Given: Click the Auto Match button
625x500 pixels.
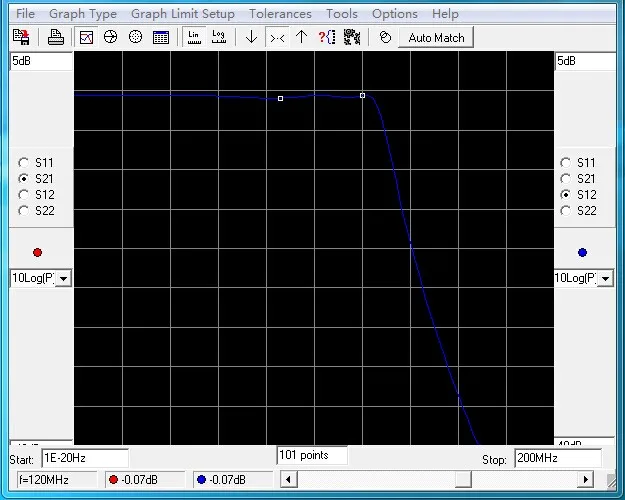Looking at the screenshot, I should (x=436, y=37).
